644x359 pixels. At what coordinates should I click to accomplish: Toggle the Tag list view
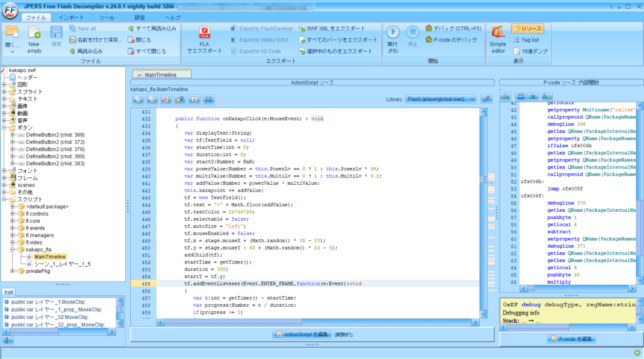click(x=527, y=40)
